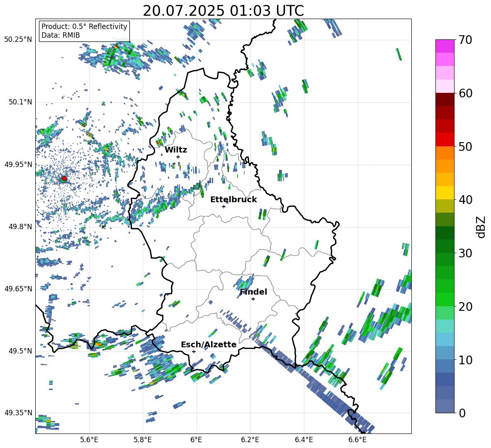491x448 pixels.
Task: Click the magenta swatch atop the colorbar
Action: 445,46
